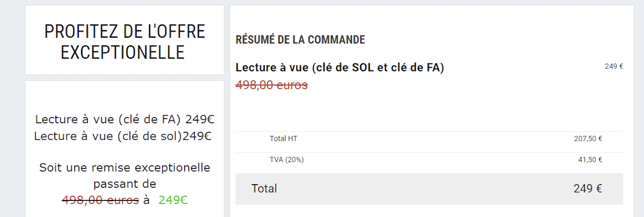Click "Soit une remise exceptionelle" text
644x217 pixels.
pyautogui.click(x=125, y=167)
